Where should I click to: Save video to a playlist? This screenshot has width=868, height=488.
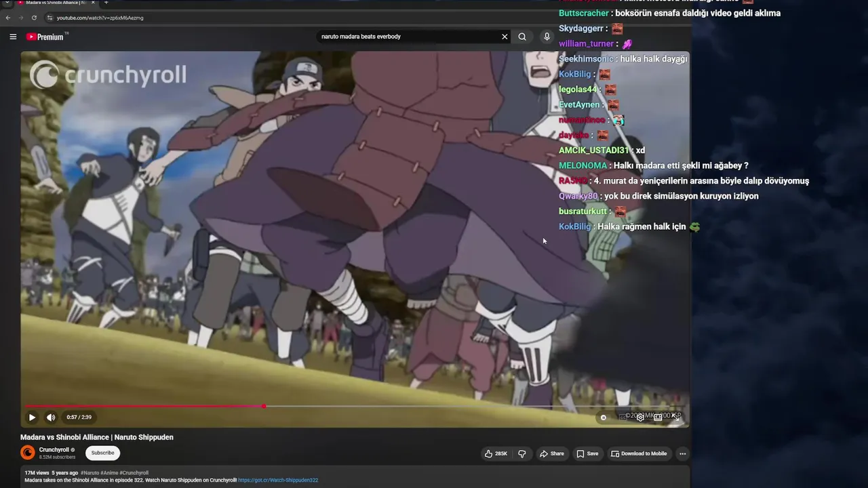(587, 453)
